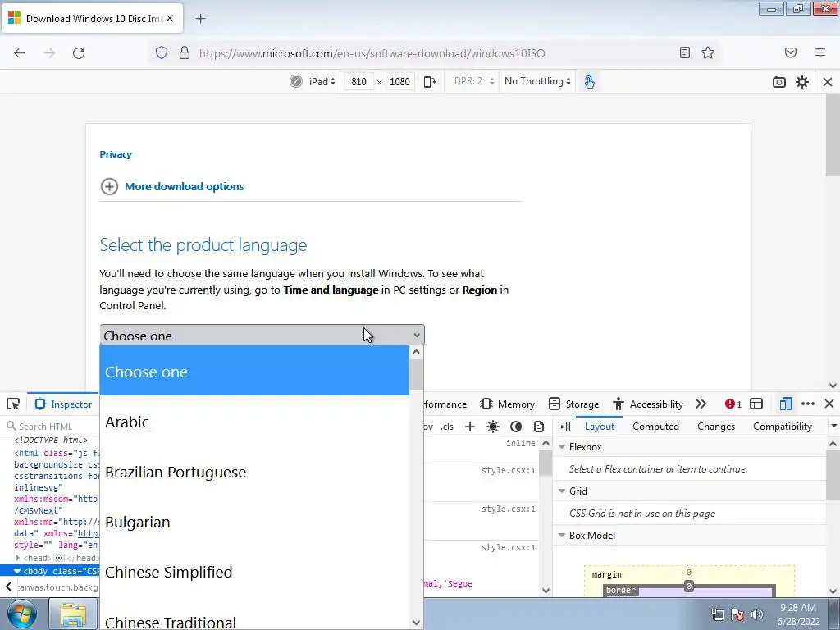Edit the viewport width field 810
The image size is (840, 630).
(358, 81)
